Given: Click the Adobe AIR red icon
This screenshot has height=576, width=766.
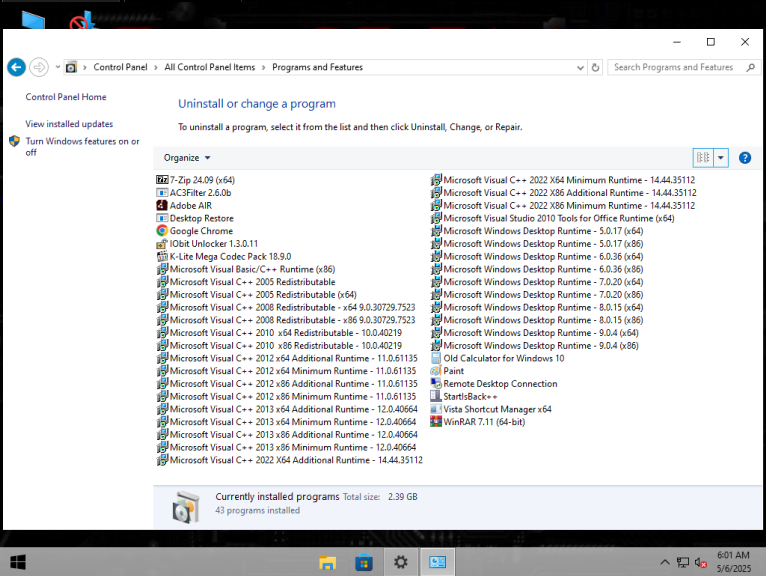Looking at the screenshot, I should [162, 205].
